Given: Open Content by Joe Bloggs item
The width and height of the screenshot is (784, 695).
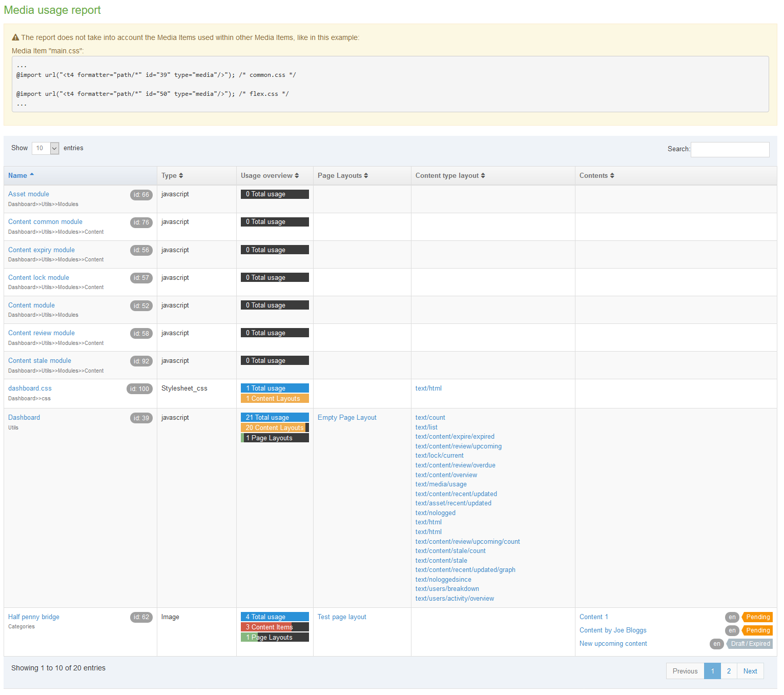Looking at the screenshot, I should (x=613, y=630).
